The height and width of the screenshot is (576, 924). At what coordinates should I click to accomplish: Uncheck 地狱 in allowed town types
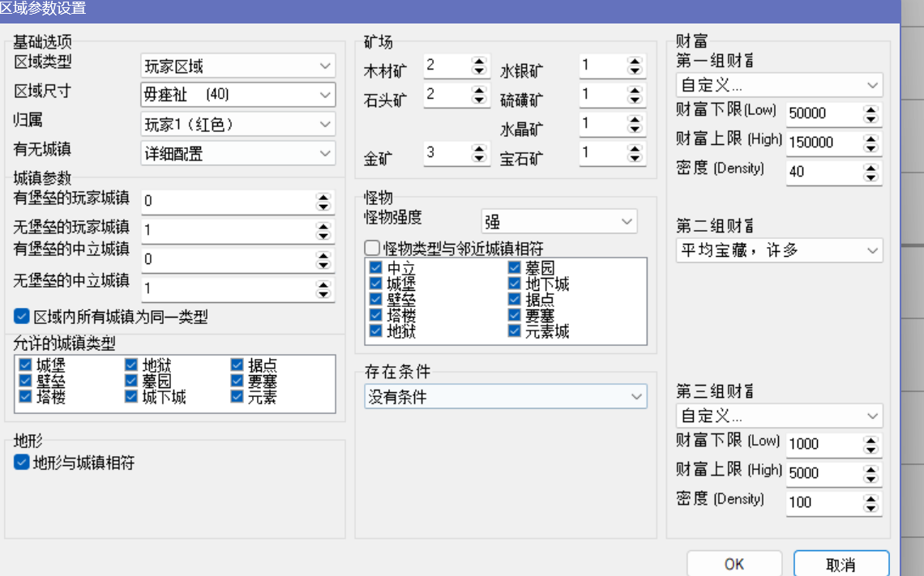(x=132, y=366)
